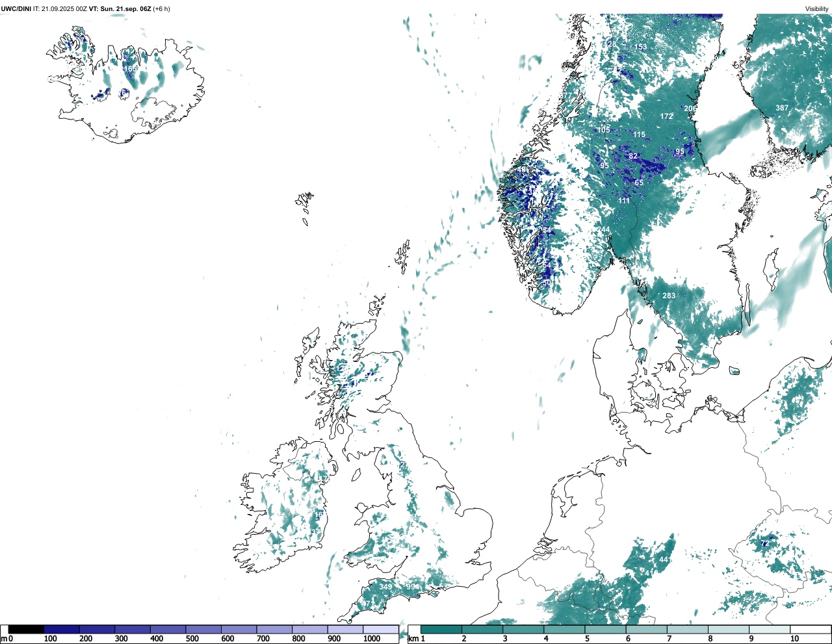The height and width of the screenshot is (644, 832).
Task: Click visibility value '349' in southwest England
Action: 385,587
